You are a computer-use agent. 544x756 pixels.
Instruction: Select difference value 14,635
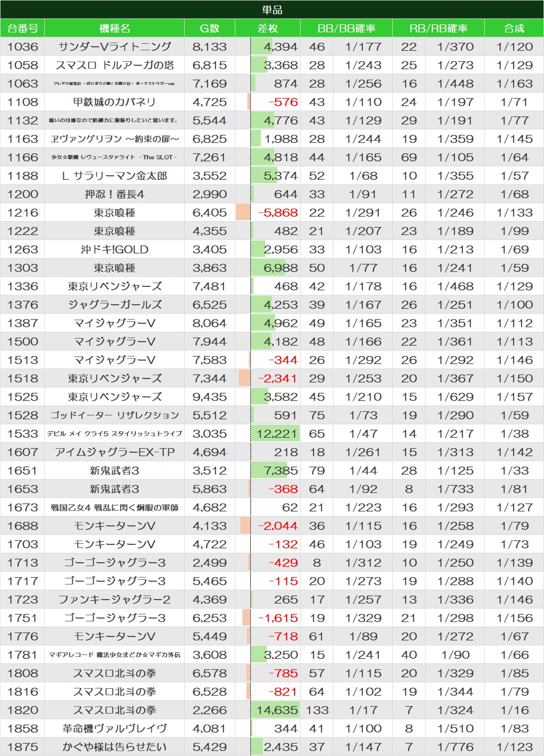(277, 710)
